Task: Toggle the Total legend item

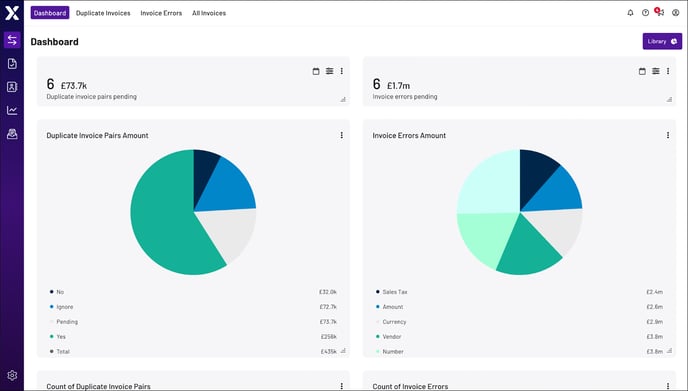Action: coord(60,352)
